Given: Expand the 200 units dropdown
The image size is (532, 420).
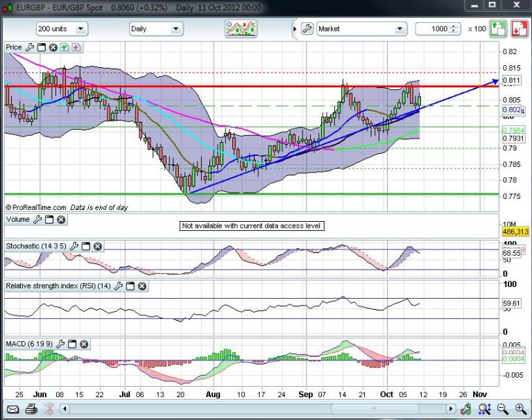Looking at the screenshot, I should [82, 29].
